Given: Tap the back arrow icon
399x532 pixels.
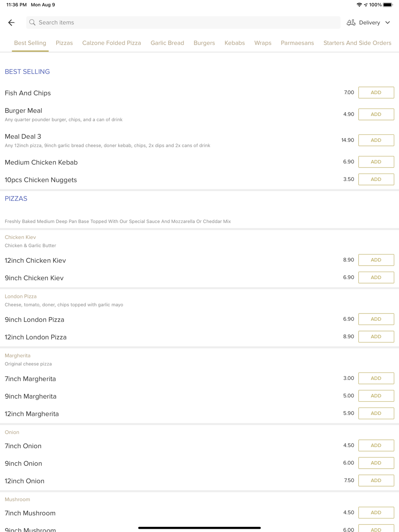Looking at the screenshot, I should point(11,23).
